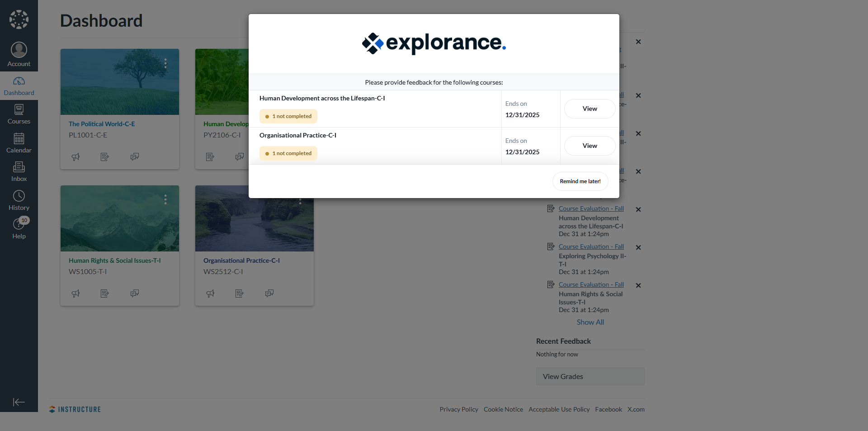Open the Cookie Notice footer link

point(503,409)
